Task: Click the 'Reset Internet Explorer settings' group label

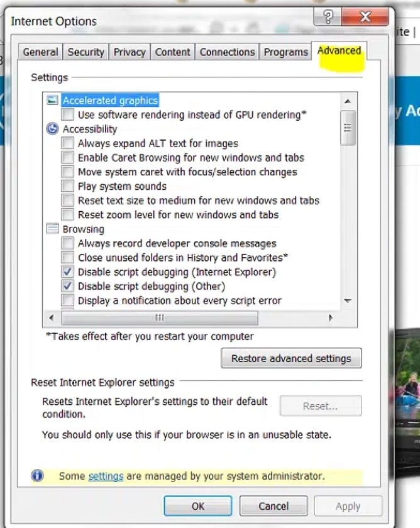Action: pyautogui.click(x=102, y=382)
